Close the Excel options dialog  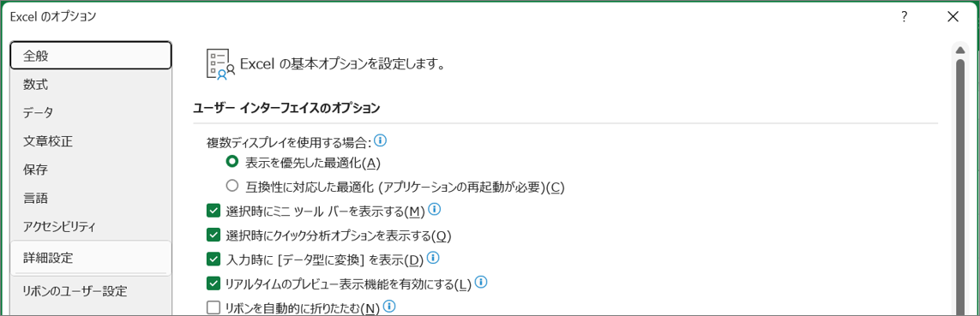point(953,17)
